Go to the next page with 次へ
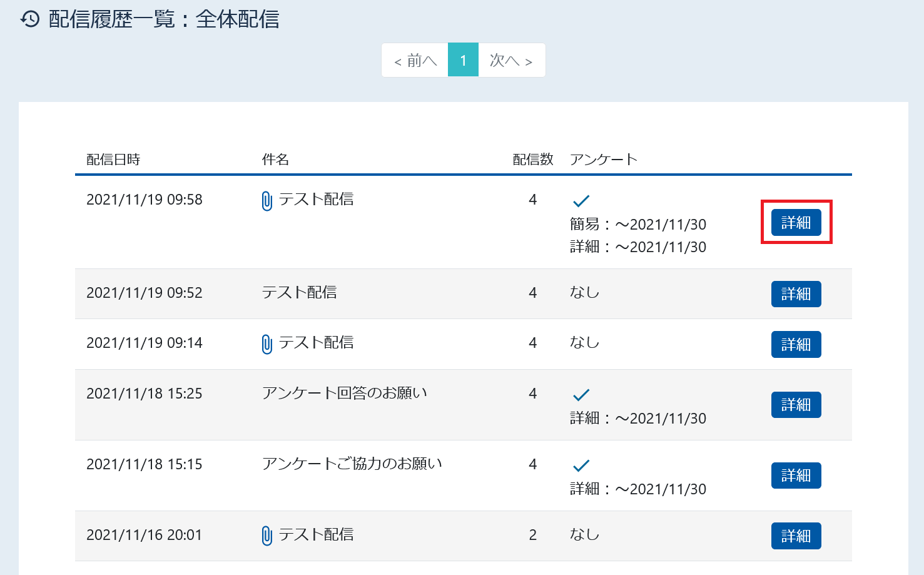924x575 pixels. [x=512, y=60]
